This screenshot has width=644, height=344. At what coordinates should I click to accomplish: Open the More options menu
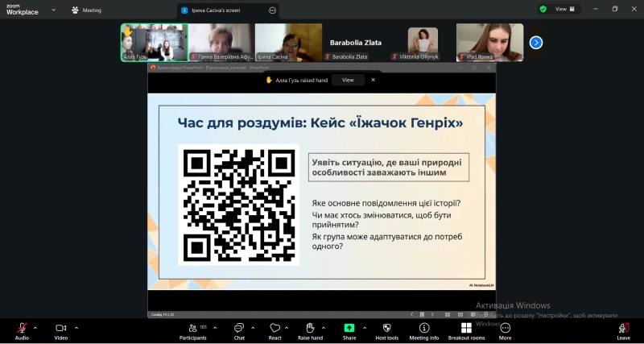506,331
